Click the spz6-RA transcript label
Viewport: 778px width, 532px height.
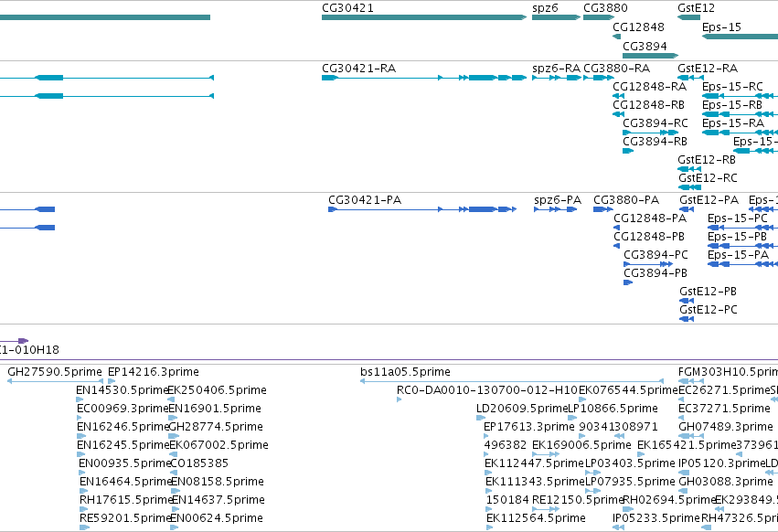coord(556,68)
